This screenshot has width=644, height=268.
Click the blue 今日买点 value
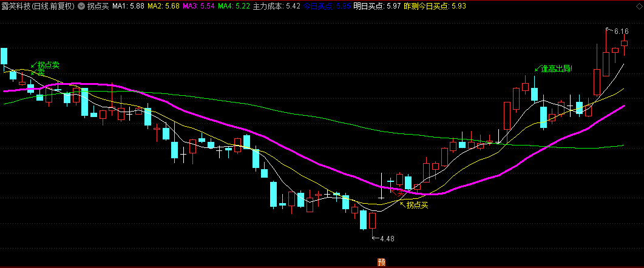(327, 7)
